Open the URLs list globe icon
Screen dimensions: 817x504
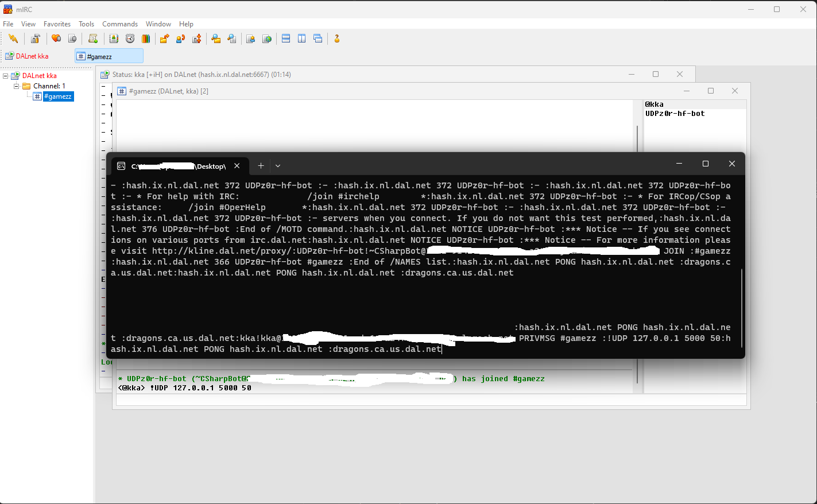click(267, 38)
